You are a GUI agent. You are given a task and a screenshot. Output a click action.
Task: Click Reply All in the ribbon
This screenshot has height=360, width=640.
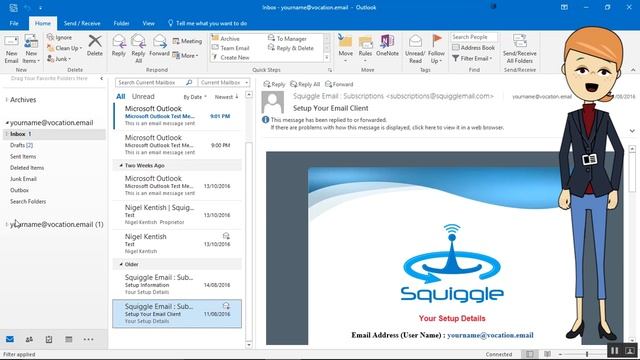[x=138, y=49]
